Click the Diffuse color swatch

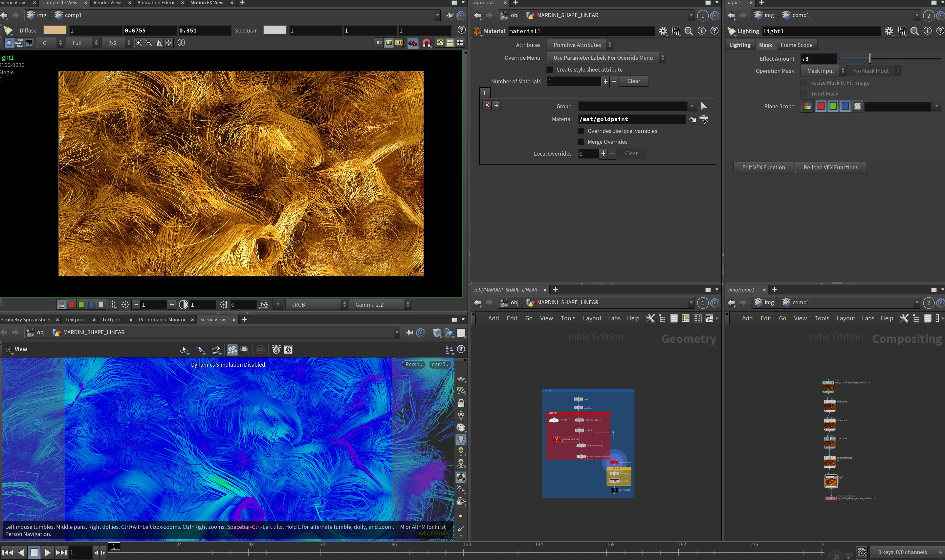tap(55, 30)
